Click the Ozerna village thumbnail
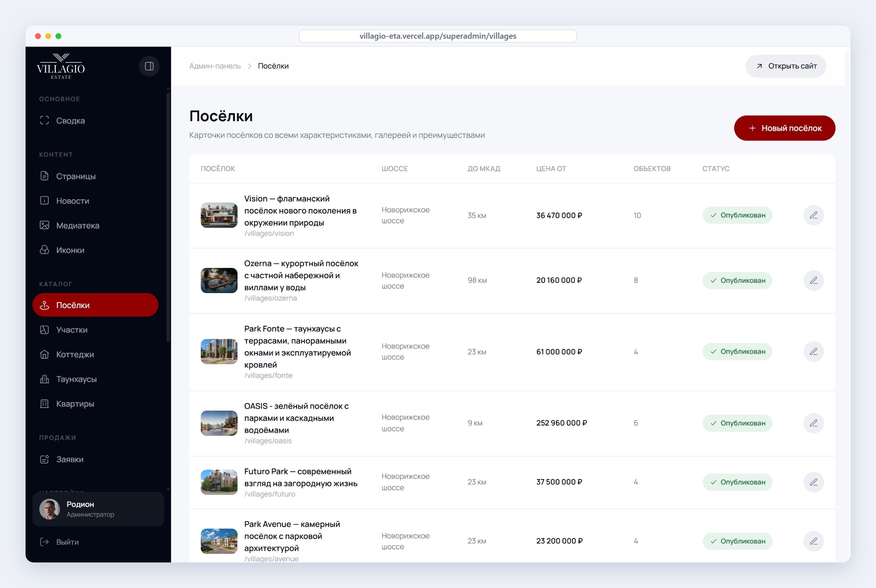 (x=219, y=281)
